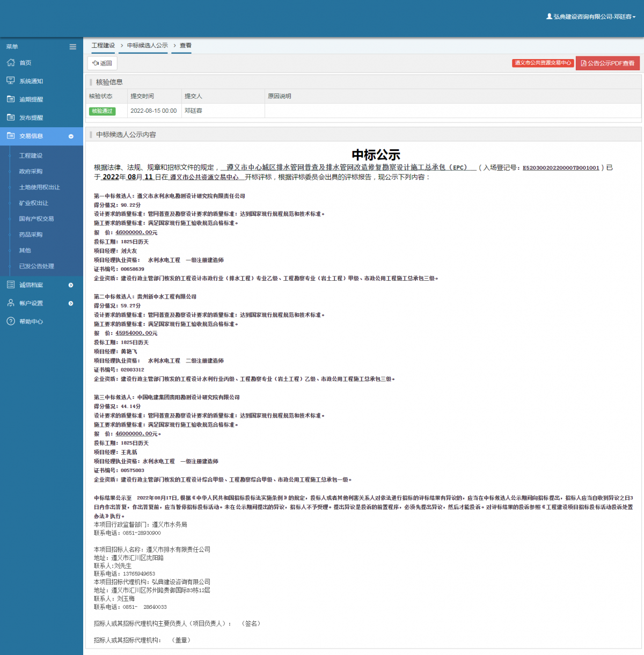This screenshot has width=644, height=655.
Task: Click the 首页 home icon
Action: [x=11, y=62]
